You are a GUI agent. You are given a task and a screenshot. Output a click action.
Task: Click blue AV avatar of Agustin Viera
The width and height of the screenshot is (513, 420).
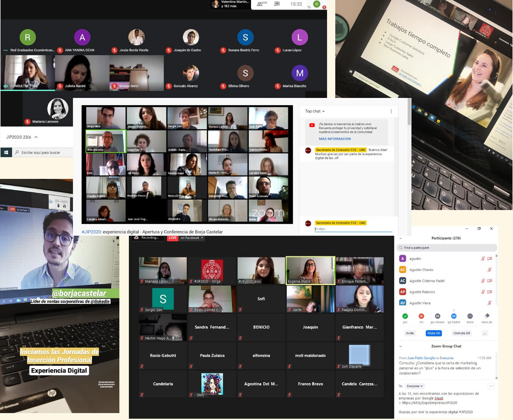(x=403, y=303)
